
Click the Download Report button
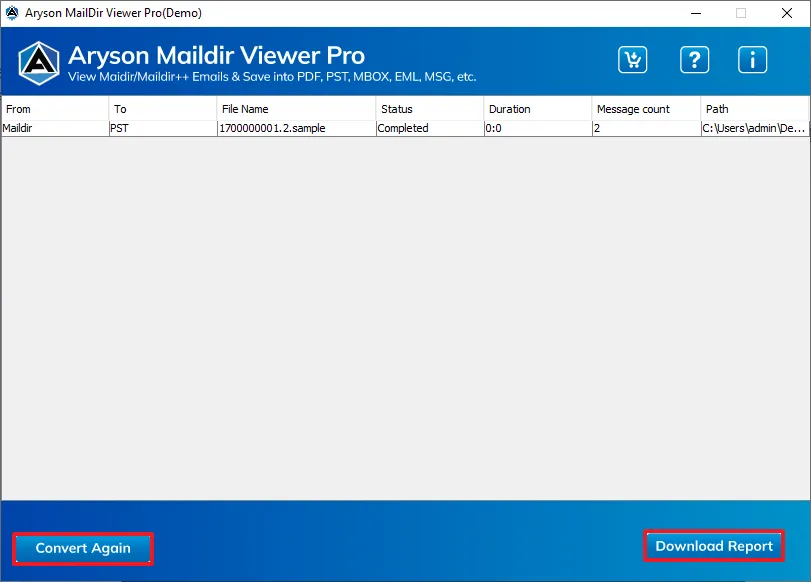coord(714,546)
